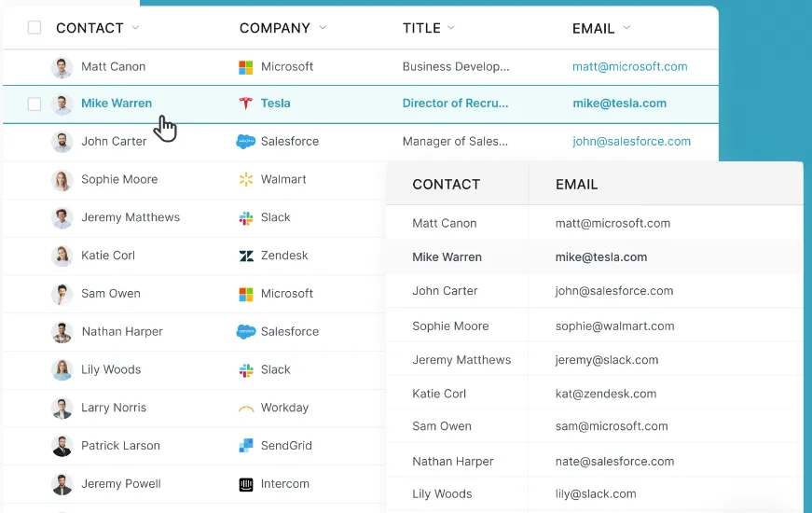Viewport: 812px width, 513px height.
Task: Select the Manager of Sales... title cell
Action: (455, 142)
